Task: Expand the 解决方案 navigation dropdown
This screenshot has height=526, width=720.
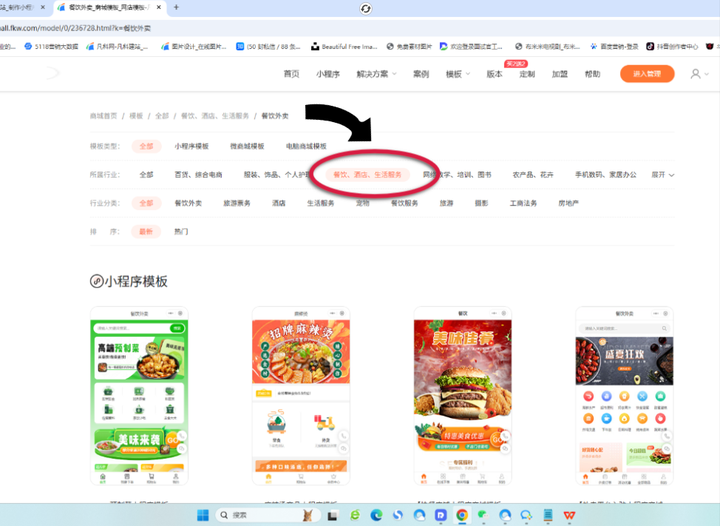Action: tap(377, 74)
